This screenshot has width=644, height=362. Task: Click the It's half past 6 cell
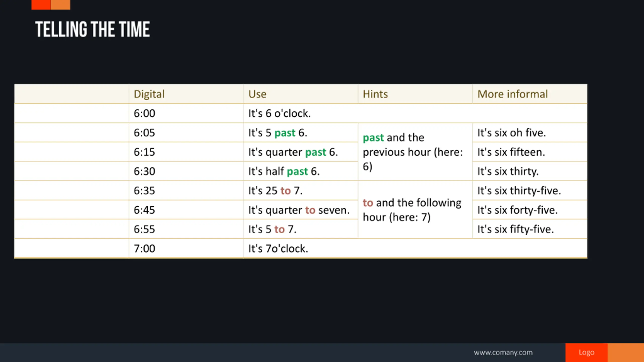pos(301,171)
